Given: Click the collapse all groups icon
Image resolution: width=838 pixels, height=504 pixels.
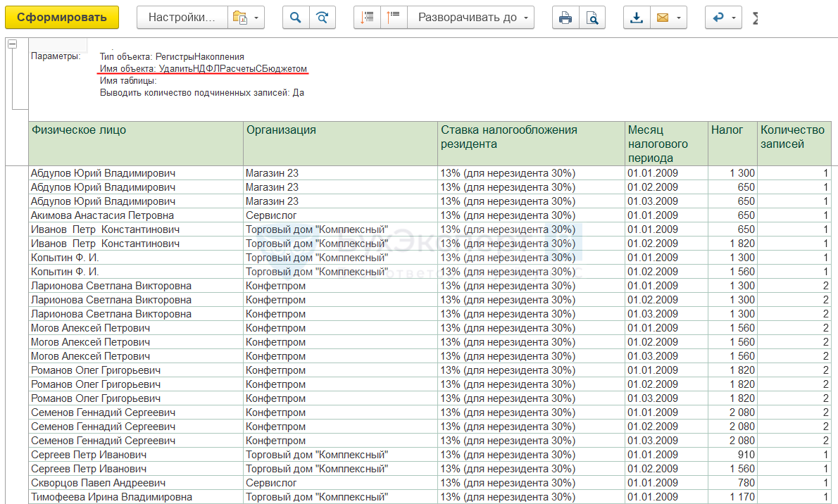Looking at the screenshot, I should (x=367, y=18).
